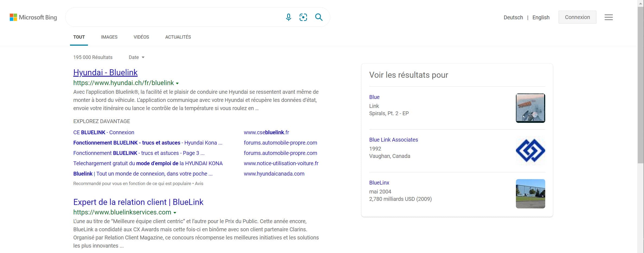The width and height of the screenshot is (644, 253).
Task: Open Expert de la relation client BlueLink result
Action: pos(138,202)
